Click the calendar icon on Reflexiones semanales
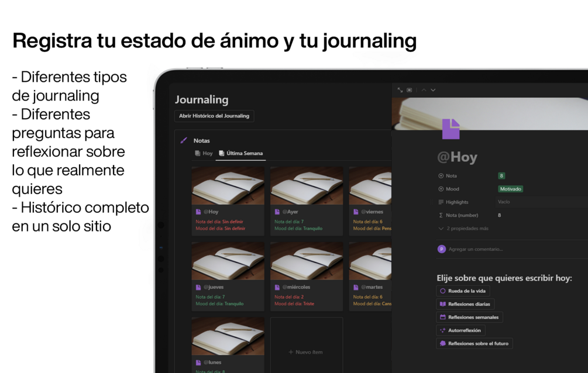Image resolution: width=588 pixels, height=373 pixels. 443,317
